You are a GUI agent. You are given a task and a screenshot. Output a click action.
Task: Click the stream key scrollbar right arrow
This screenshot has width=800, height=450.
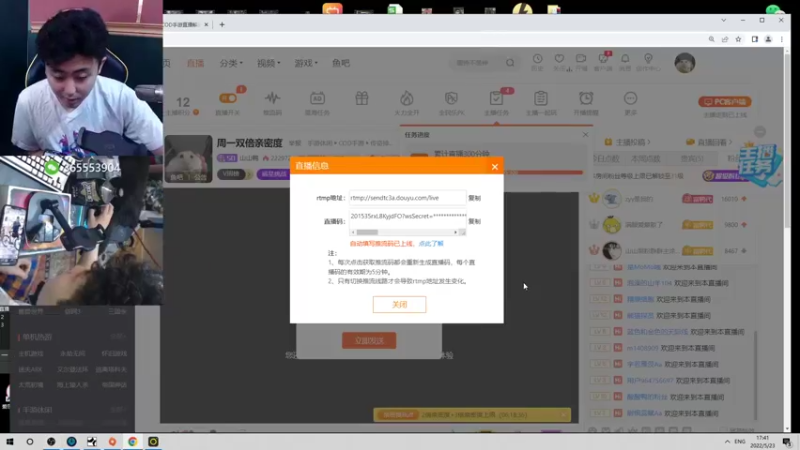(456, 232)
